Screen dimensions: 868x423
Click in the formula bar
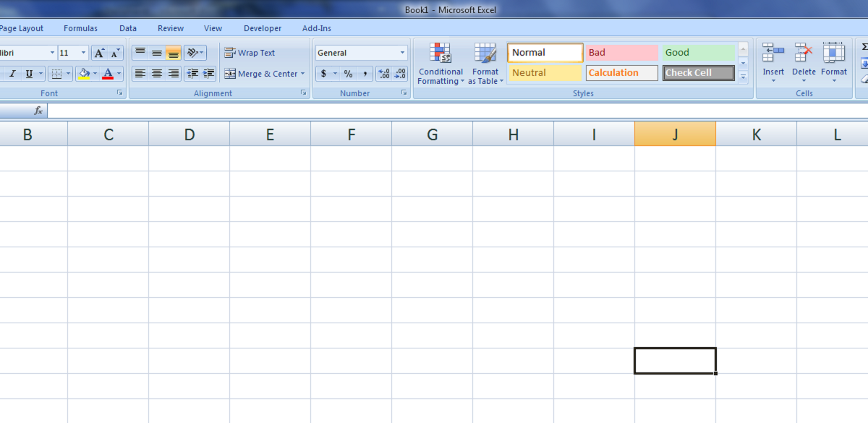pos(457,111)
